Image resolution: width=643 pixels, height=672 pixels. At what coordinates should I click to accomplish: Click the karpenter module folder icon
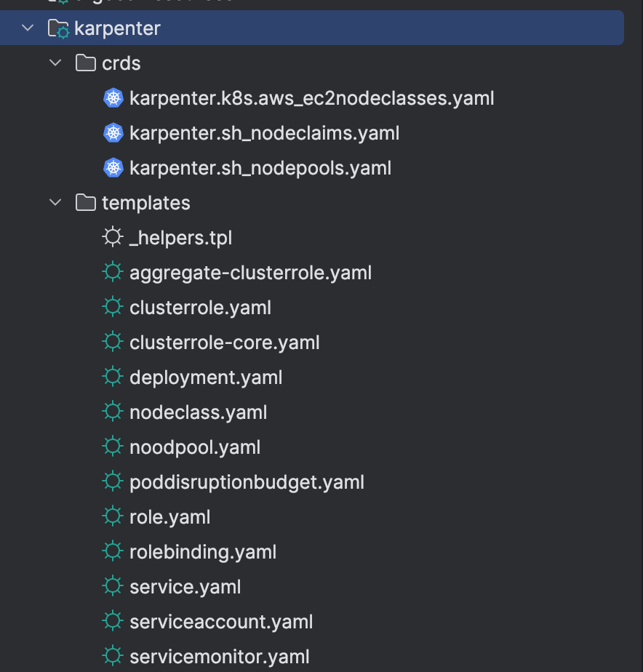[x=58, y=29]
